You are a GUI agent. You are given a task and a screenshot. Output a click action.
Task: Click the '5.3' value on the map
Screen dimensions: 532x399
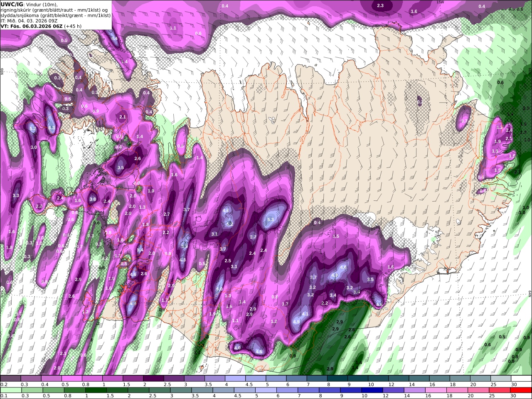coord(271,219)
